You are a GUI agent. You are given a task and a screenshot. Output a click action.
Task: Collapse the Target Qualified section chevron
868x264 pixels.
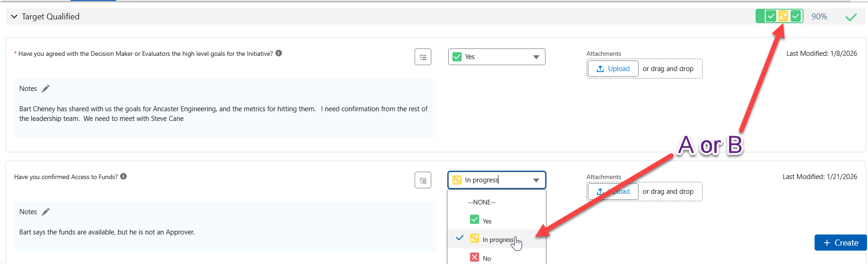click(14, 17)
